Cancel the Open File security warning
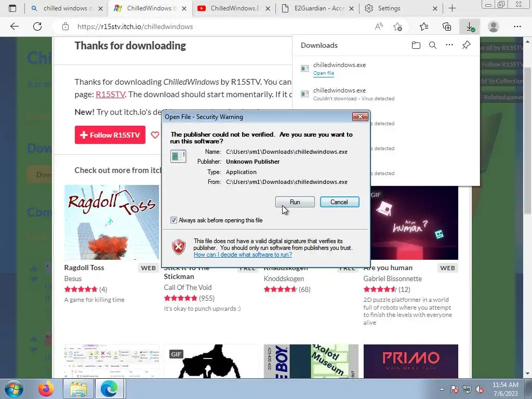Image resolution: width=532 pixels, height=399 pixels. point(339,202)
